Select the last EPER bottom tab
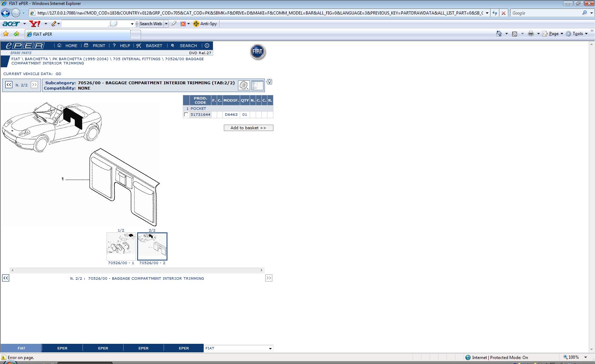This screenshot has height=364, width=595. 184,348
